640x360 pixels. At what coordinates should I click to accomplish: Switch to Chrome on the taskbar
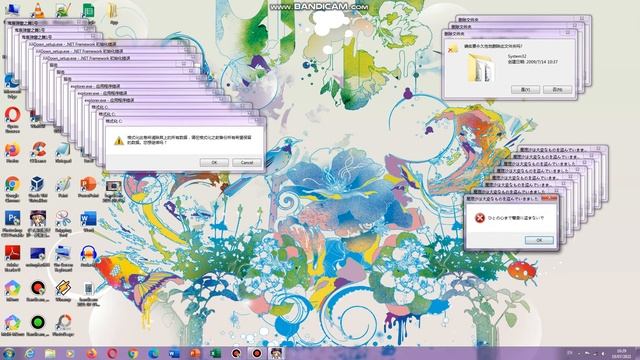pos(133,353)
